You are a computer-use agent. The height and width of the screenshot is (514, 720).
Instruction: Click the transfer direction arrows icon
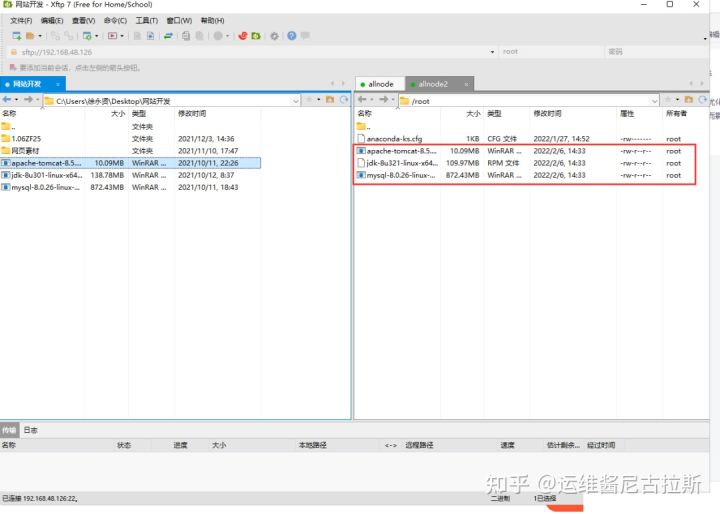(x=168, y=36)
